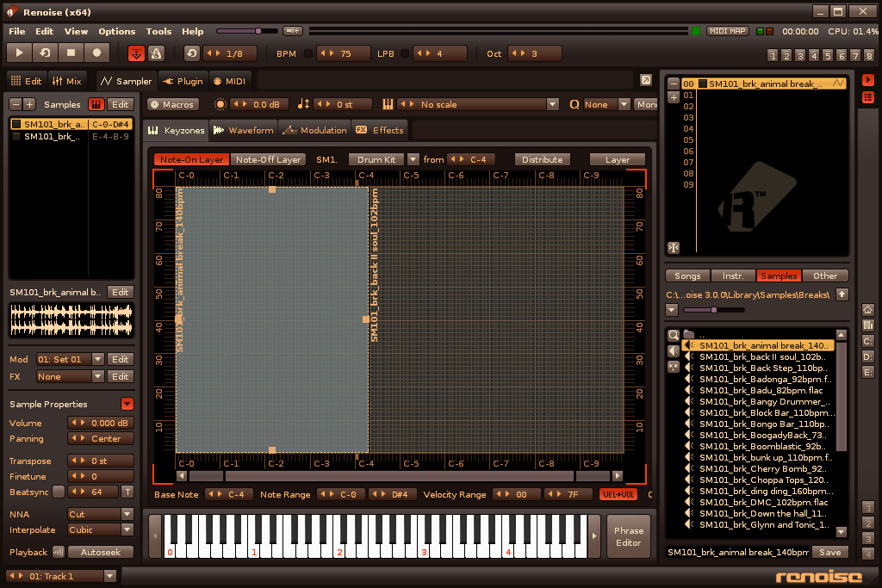Switch browser to Songs
882x588 pixels.
coord(687,276)
